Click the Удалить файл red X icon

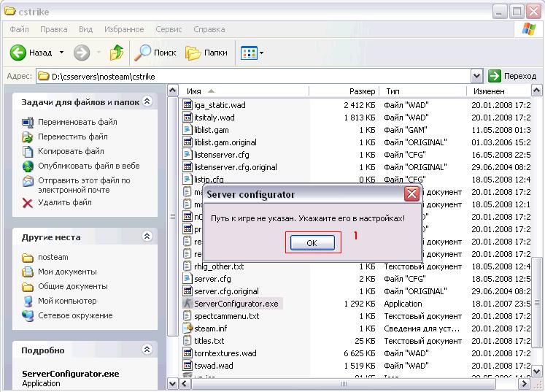pyautogui.click(x=28, y=203)
